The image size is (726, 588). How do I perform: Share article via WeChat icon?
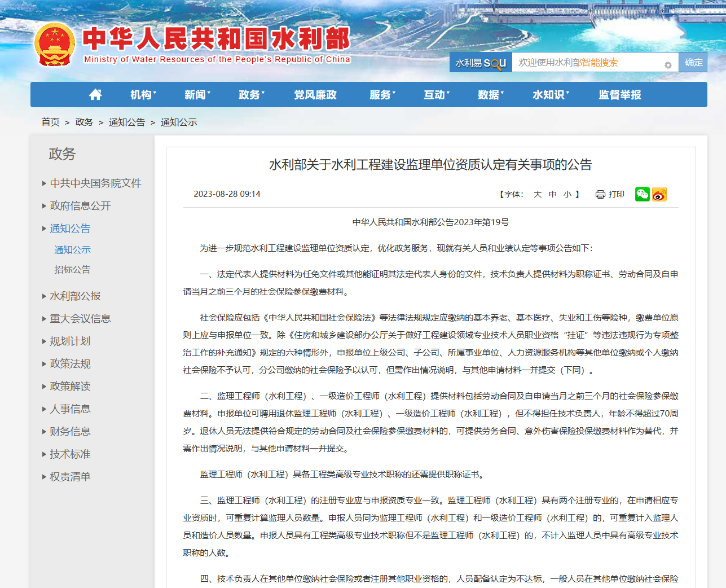pyautogui.click(x=642, y=194)
